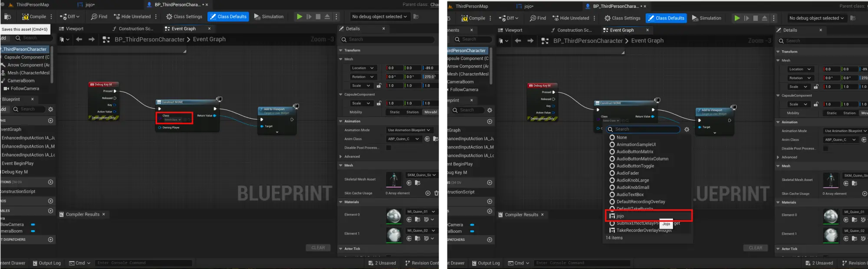Click the frame skip button in left toolbar
This screenshot has height=269, width=868.
309,17
